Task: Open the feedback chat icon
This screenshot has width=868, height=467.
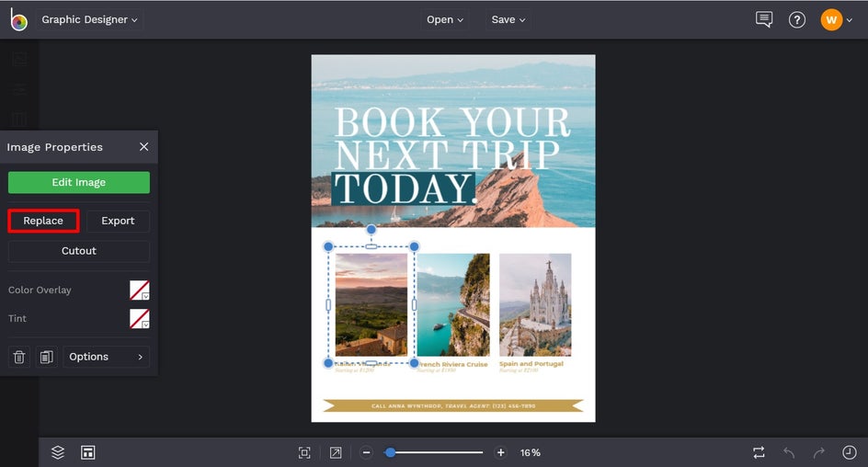Action: tap(764, 20)
